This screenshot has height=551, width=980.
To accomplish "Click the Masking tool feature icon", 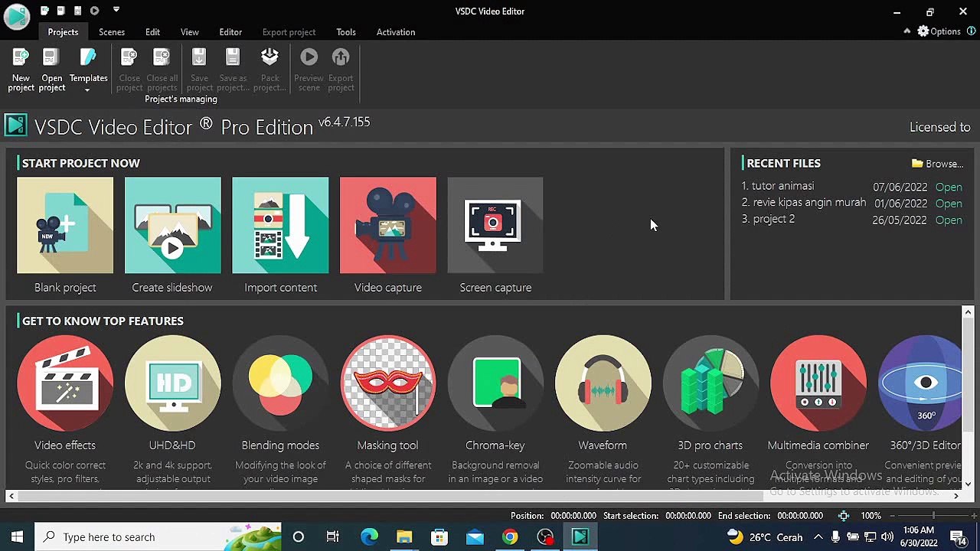I will point(388,383).
